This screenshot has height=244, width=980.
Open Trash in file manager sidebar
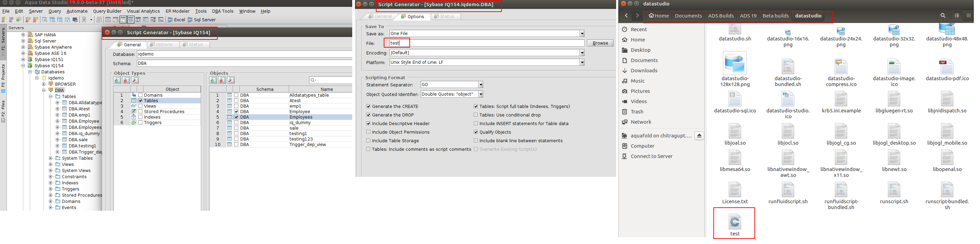coord(636,112)
